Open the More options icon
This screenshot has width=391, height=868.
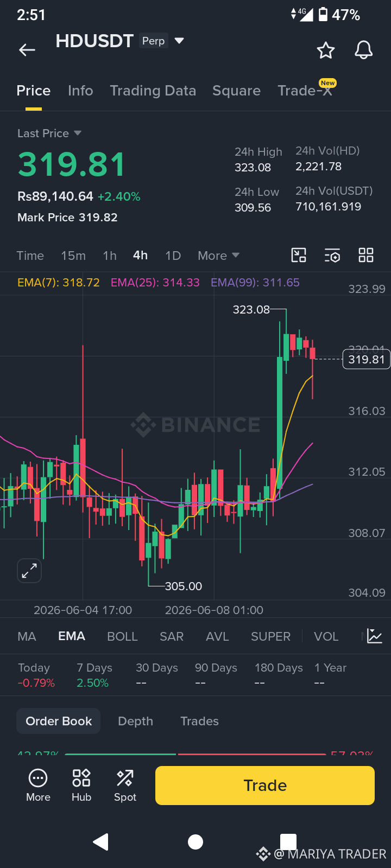[38, 786]
